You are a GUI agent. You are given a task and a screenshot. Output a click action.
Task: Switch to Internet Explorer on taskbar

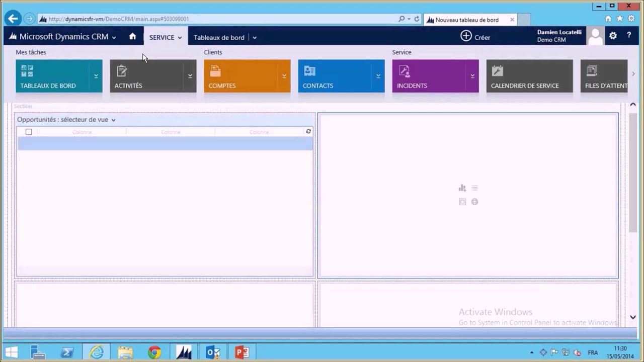(x=96, y=352)
